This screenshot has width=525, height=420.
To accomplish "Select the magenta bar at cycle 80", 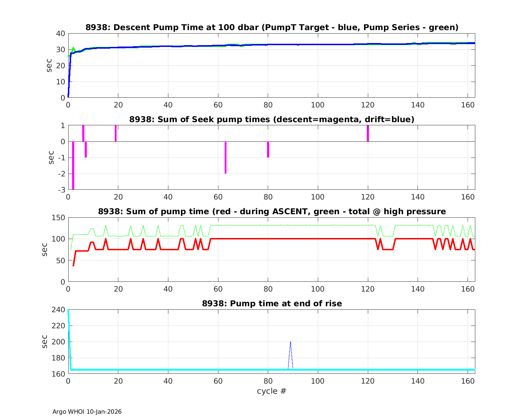I will tap(268, 149).
